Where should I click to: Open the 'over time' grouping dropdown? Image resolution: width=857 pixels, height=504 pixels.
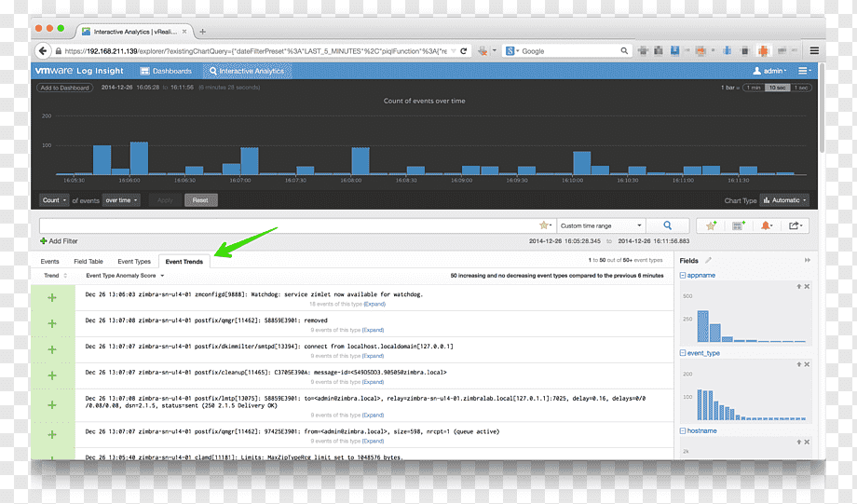coord(121,200)
